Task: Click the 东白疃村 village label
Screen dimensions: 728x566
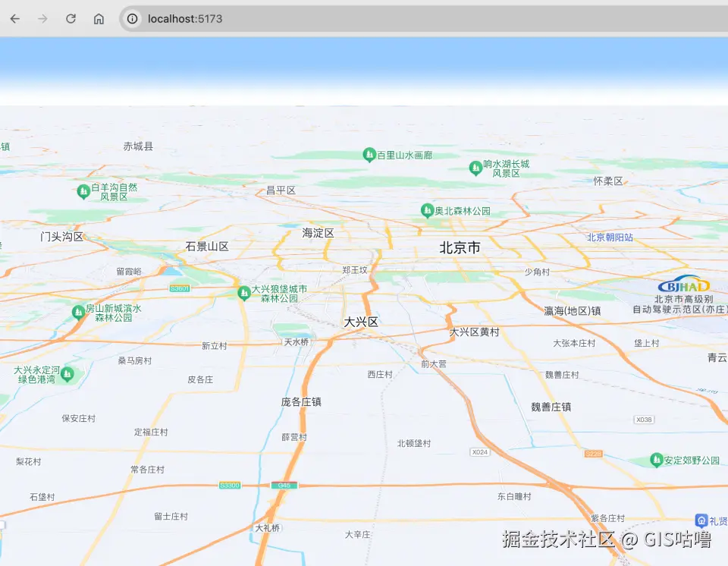Action: coord(514,496)
